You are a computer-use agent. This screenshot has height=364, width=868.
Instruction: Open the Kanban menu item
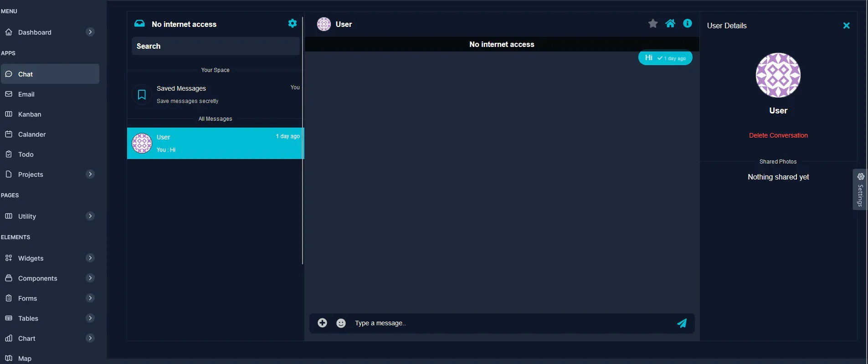pos(50,114)
